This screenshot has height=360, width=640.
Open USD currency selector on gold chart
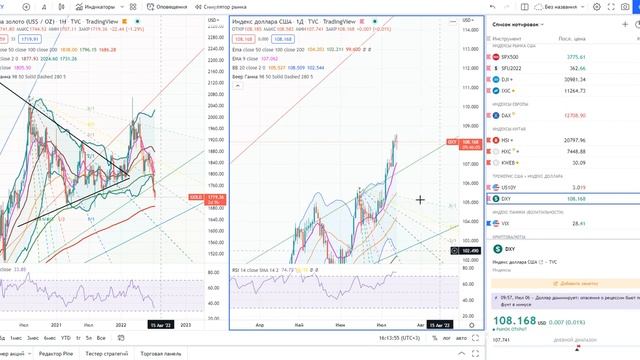[213, 20]
